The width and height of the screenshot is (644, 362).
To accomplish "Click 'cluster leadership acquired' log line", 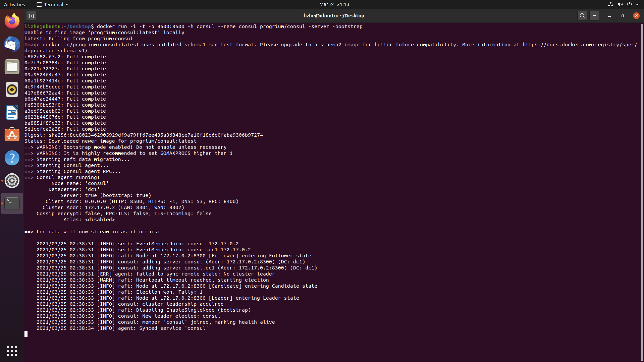I will pos(130,304).
